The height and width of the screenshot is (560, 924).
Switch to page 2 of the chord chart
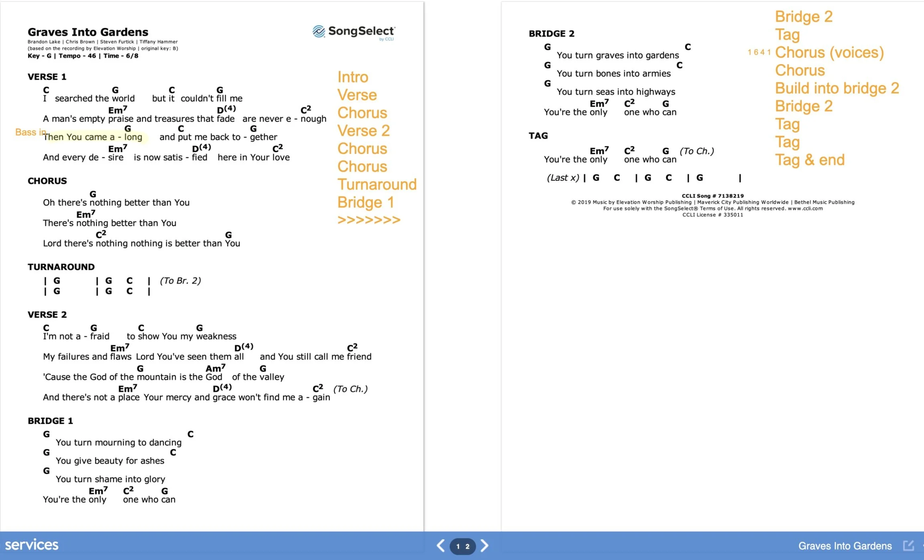469,546
